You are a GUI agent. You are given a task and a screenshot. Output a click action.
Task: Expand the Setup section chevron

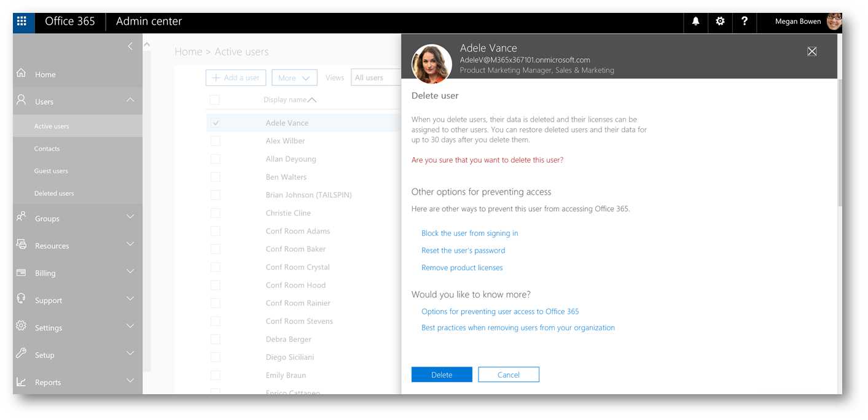click(x=130, y=354)
